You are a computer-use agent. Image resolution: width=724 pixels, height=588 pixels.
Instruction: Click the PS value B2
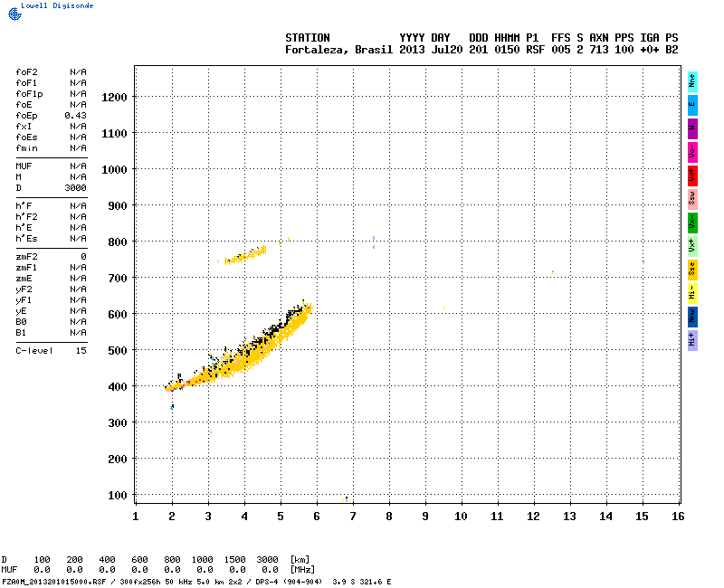click(x=672, y=50)
